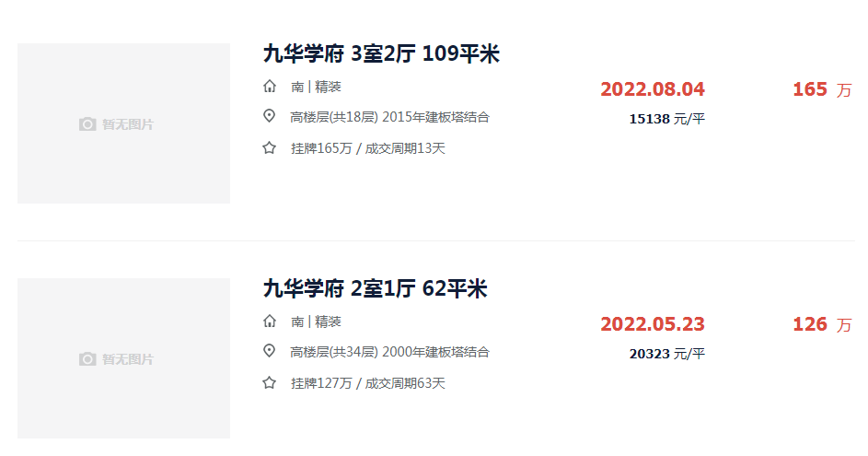Select the deal date 2022.08.04
868x456 pixels.
click(x=653, y=89)
